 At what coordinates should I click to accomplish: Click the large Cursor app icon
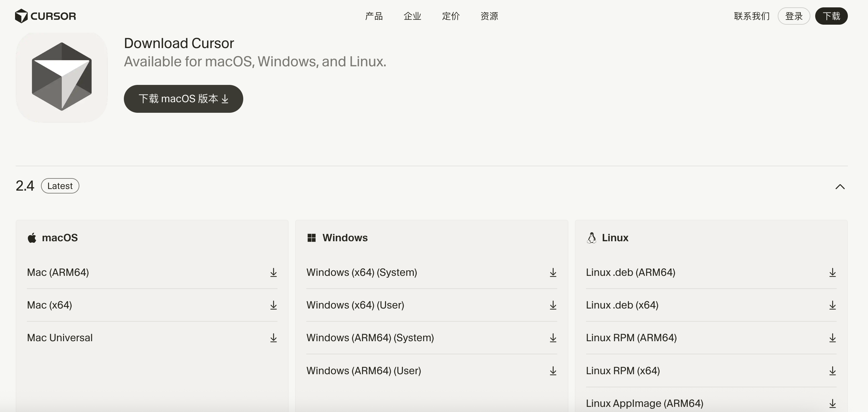click(x=62, y=77)
